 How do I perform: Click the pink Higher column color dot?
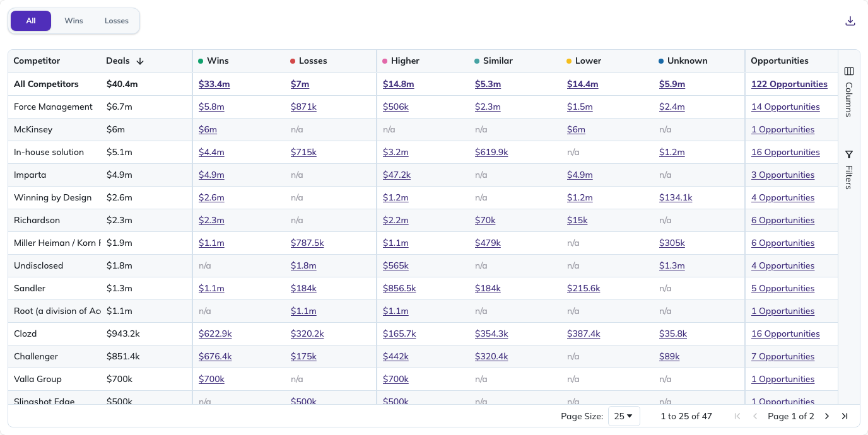pyautogui.click(x=385, y=61)
